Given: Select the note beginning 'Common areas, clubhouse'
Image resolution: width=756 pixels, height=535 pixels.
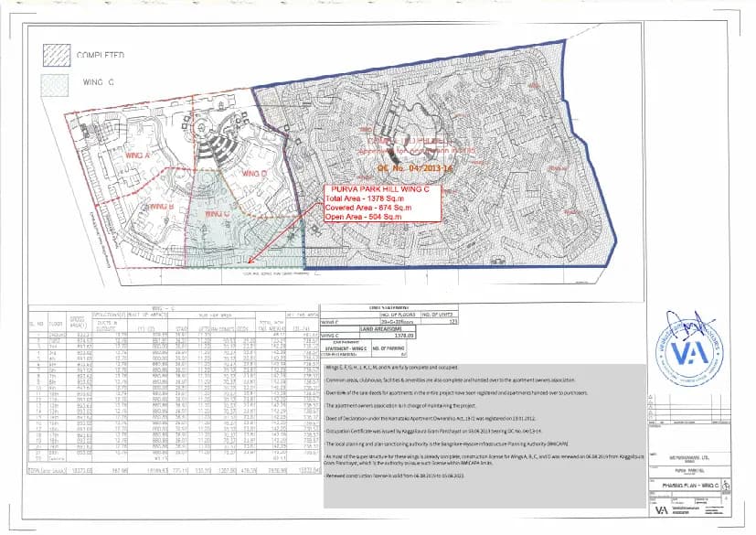Looking at the screenshot, I should pos(450,380).
